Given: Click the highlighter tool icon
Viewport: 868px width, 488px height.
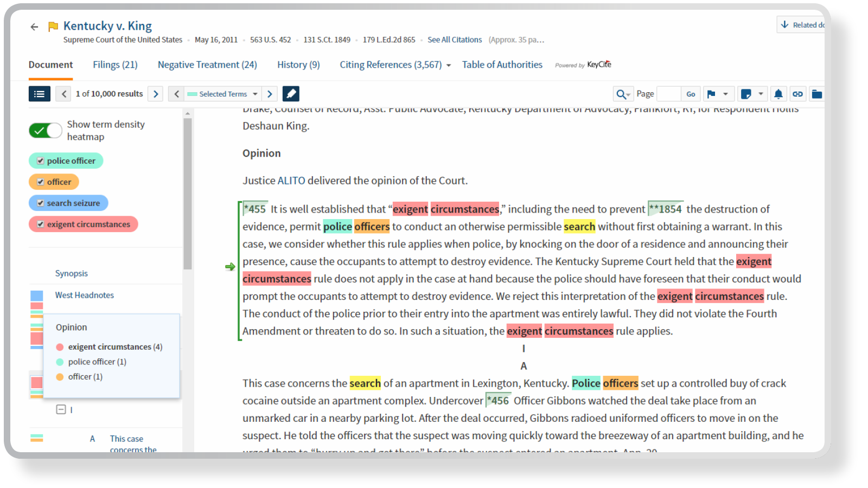Looking at the screenshot, I should click(x=291, y=94).
